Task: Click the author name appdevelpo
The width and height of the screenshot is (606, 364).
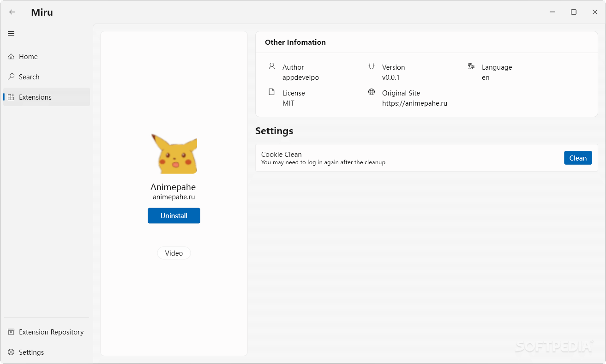Action: 300,78
